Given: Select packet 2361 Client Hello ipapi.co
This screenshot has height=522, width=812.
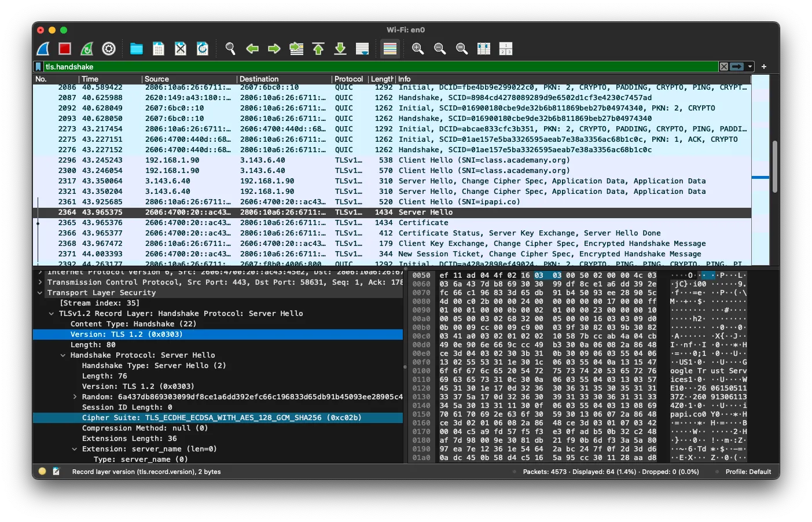Looking at the screenshot, I should 392,202.
